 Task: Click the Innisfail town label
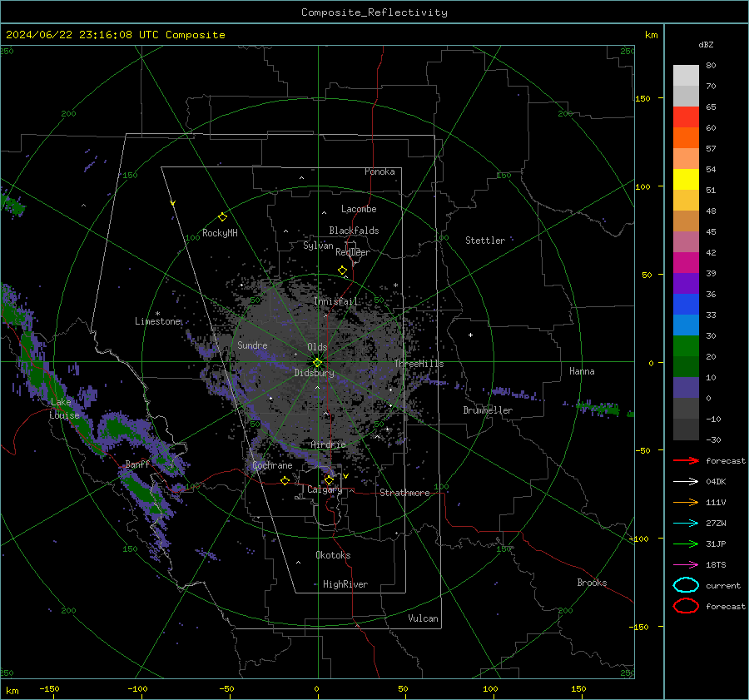tap(336, 301)
